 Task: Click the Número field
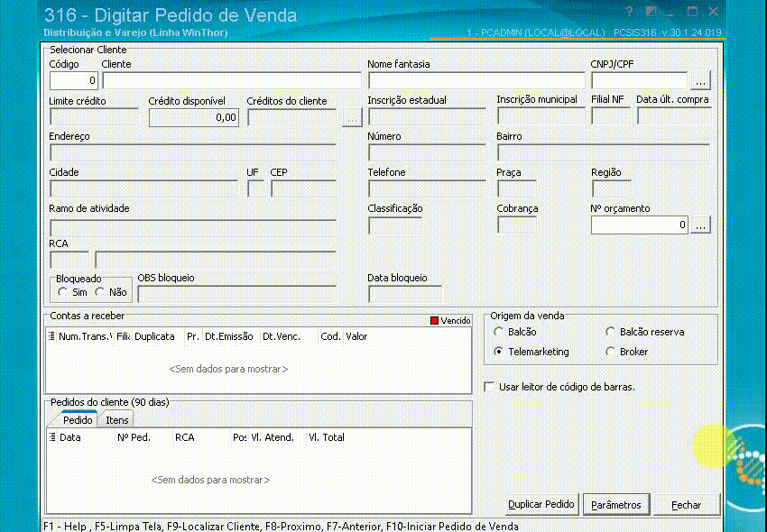tap(427, 153)
